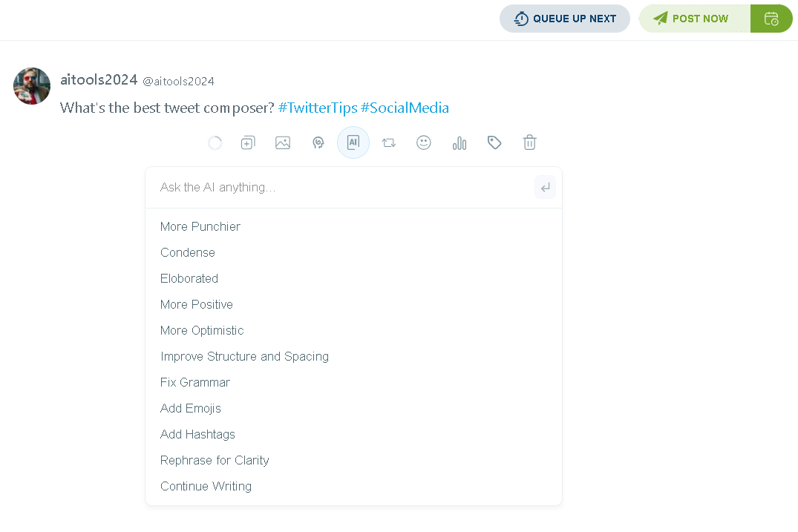Choose Fix Grammar from the AI suggestions
The image size is (798, 532).
[195, 382]
